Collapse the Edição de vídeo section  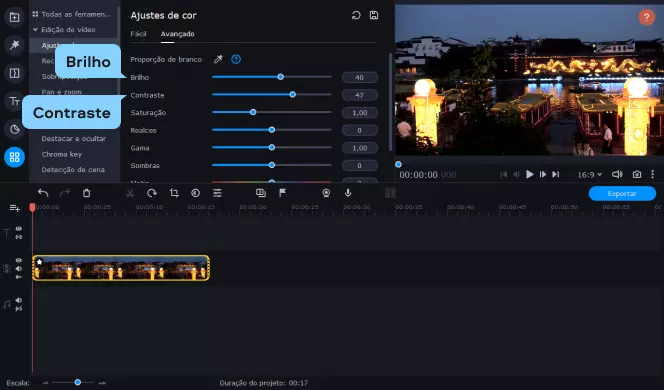click(36, 30)
